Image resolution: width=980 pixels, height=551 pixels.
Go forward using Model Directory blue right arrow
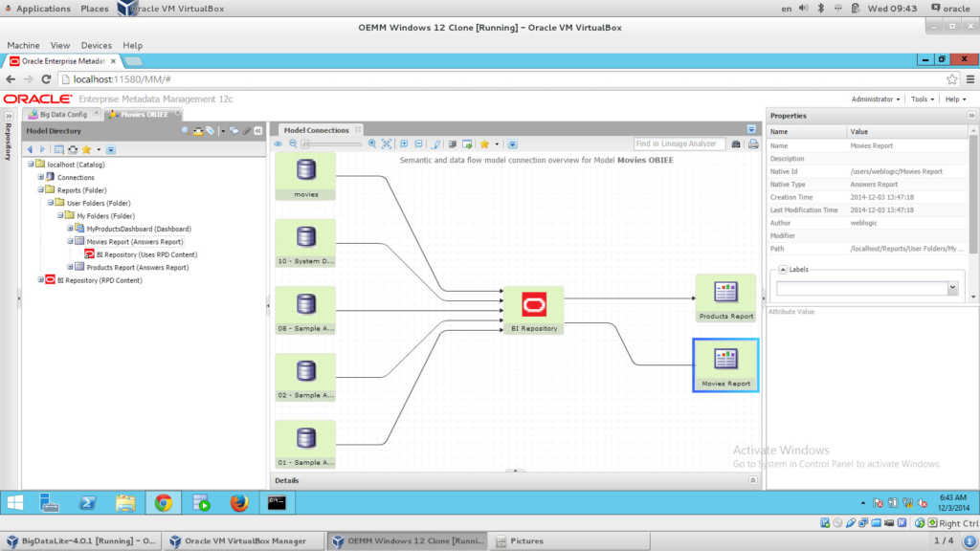[x=42, y=149]
